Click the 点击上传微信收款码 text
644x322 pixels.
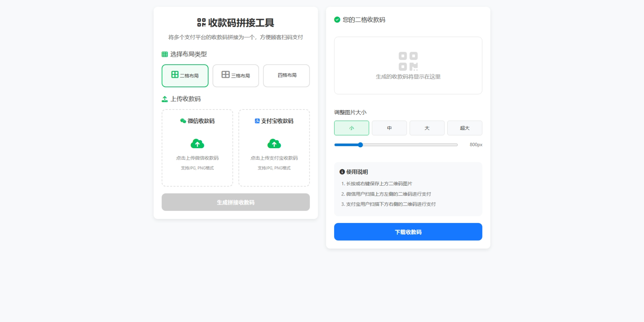pyautogui.click(x=197, y=158)
